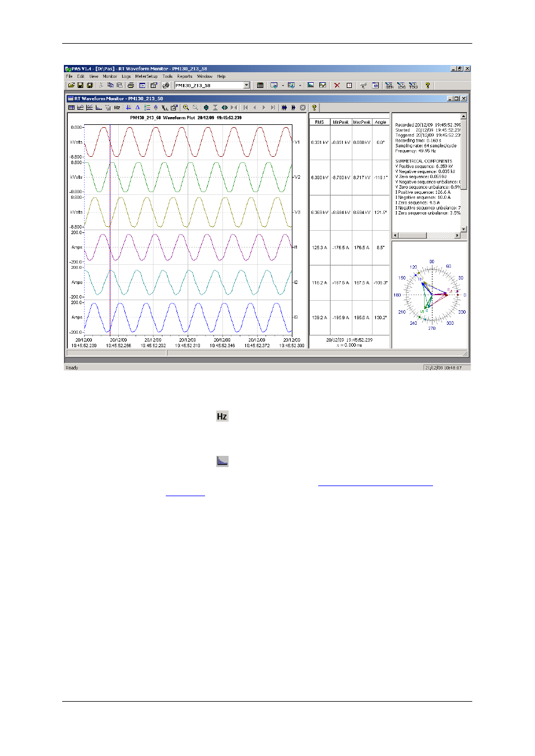Open the Reports menu
The image size is (535, 756).
coord(185,76)
